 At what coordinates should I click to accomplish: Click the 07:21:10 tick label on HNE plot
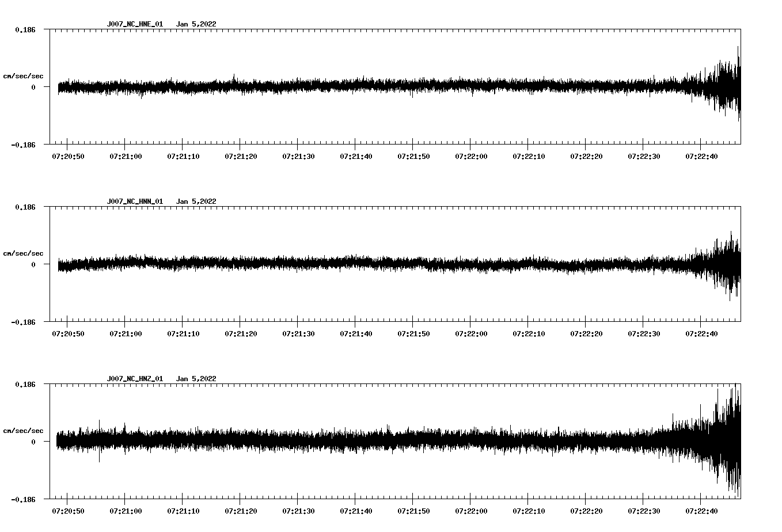coord(183,156)
